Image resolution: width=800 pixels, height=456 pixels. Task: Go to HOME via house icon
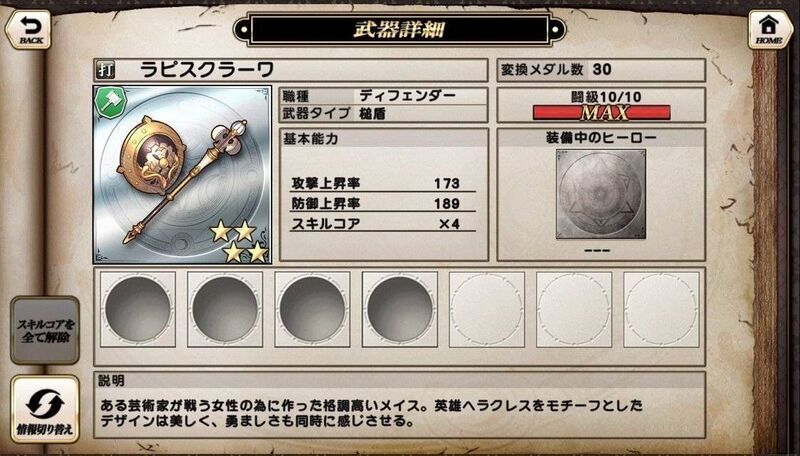pyautogui.click(x=770, y=29)
